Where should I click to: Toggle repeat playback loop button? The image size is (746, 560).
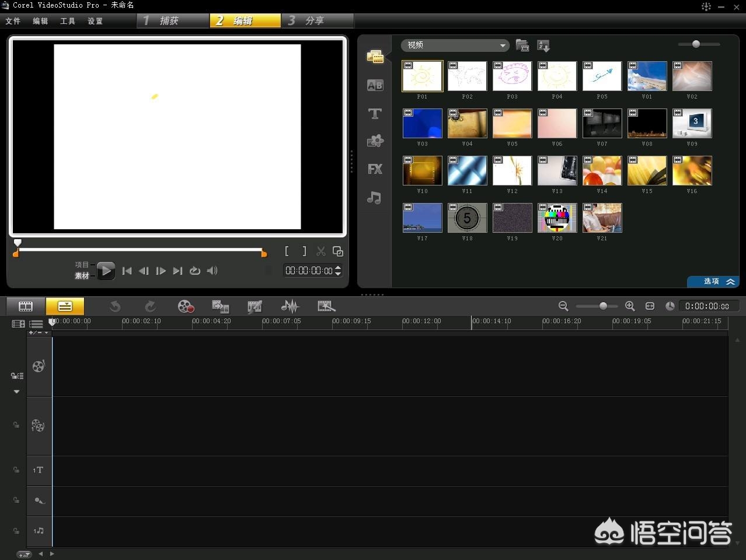(195, 271)
